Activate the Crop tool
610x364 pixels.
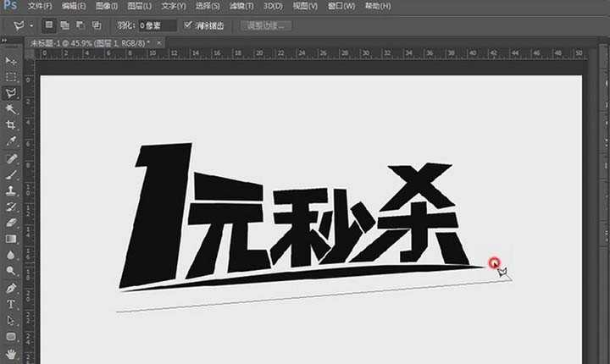click(x=11, y=125)
